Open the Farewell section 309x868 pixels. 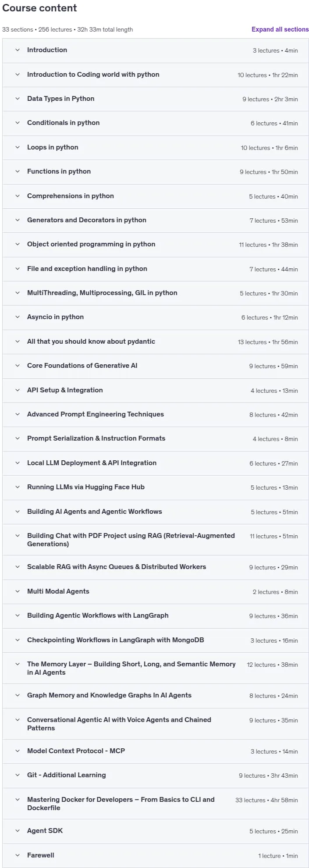pyautogui.click(x=156, y=856)
